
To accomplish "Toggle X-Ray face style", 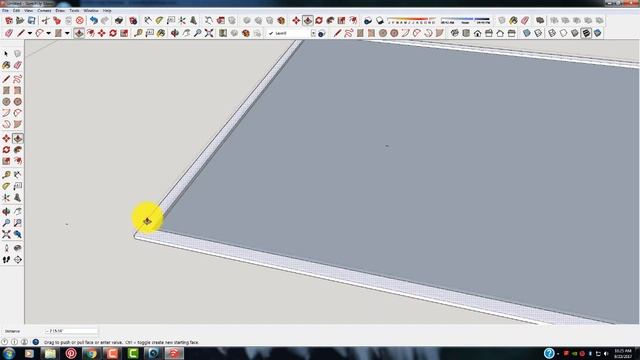I will (527, 33).
